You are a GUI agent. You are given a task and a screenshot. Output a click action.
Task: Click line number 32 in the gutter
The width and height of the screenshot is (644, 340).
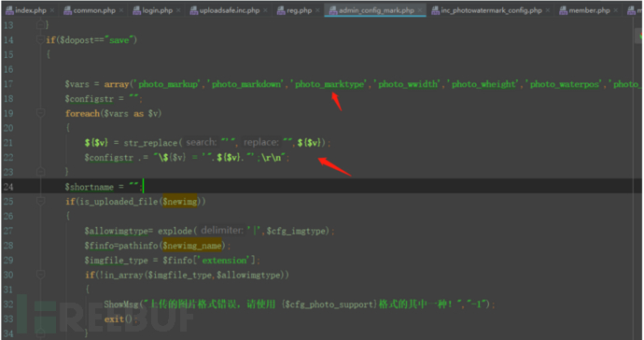(x=8, y=304)
